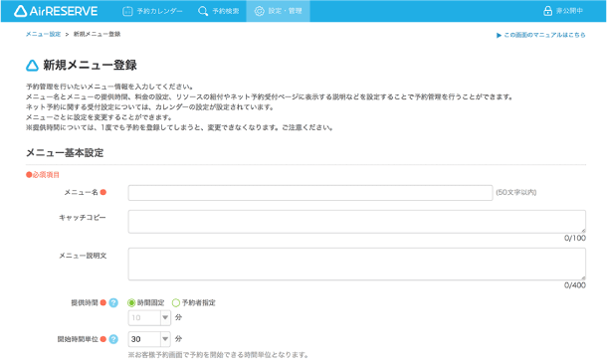Click the AirRESERVE logo

(56, 11)
